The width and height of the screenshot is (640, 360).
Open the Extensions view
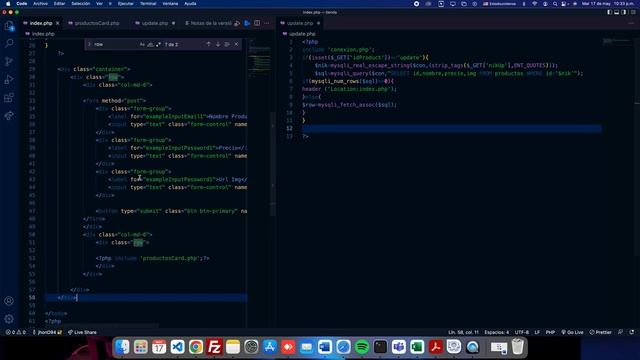[x=9, y=98]
